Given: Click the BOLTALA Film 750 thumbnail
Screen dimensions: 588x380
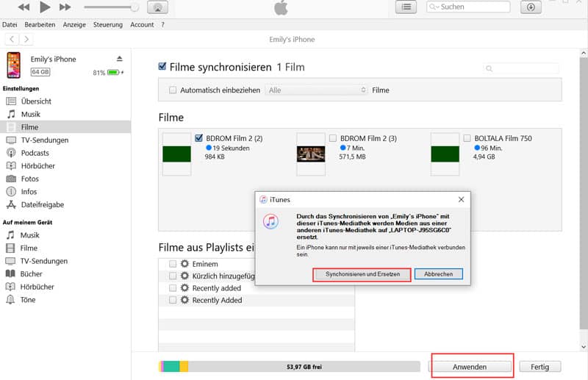Looking at the screenshot, I should tap(445, 154).
